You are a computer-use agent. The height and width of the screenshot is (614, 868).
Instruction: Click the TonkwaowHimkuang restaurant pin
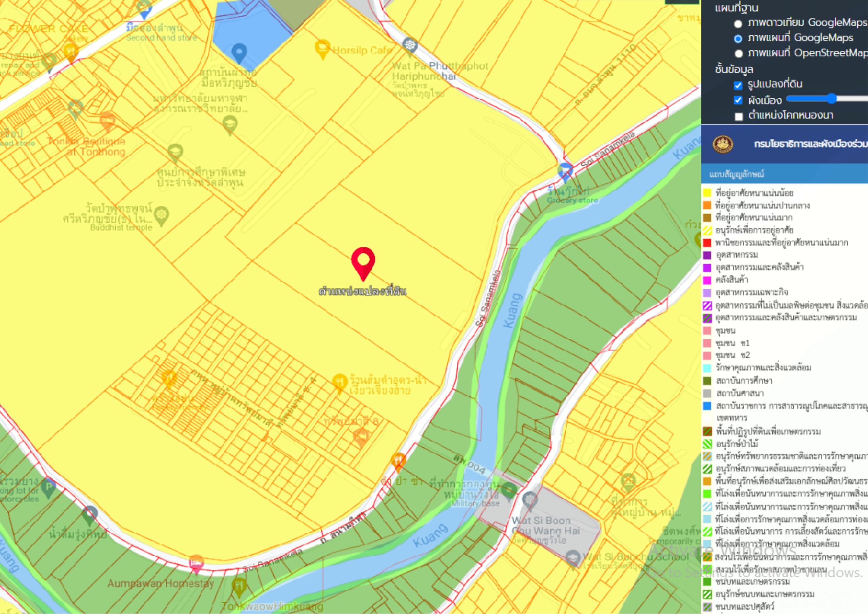(239, 587)
